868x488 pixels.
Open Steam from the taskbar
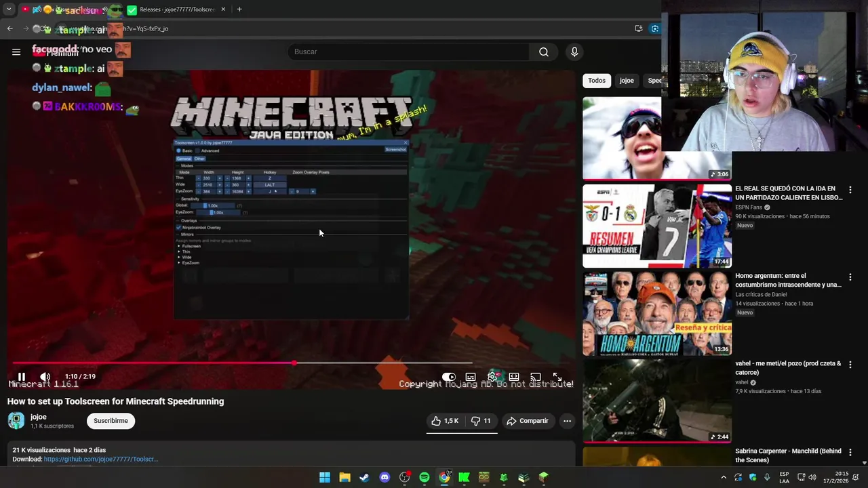tap(364, 477)
